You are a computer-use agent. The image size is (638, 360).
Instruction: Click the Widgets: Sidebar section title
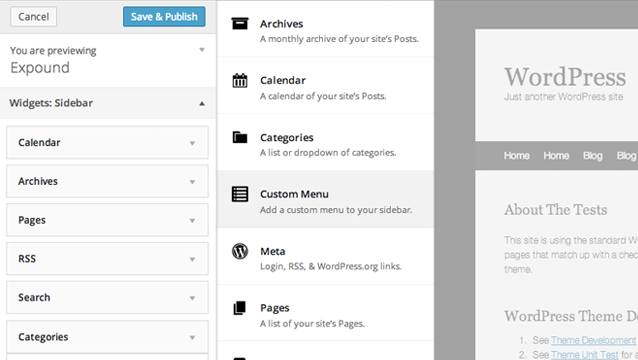point(51,103)
